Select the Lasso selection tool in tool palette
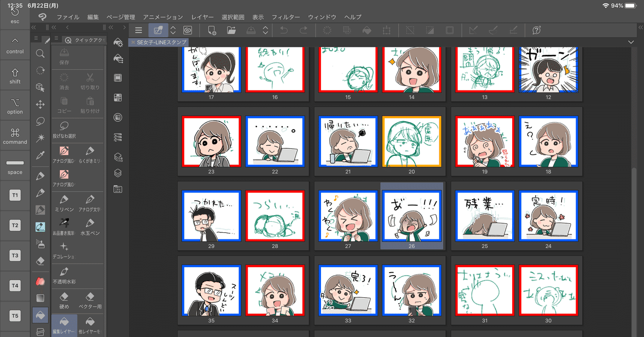Viewport: 644px width, 337px height. (x=40, y=121)
